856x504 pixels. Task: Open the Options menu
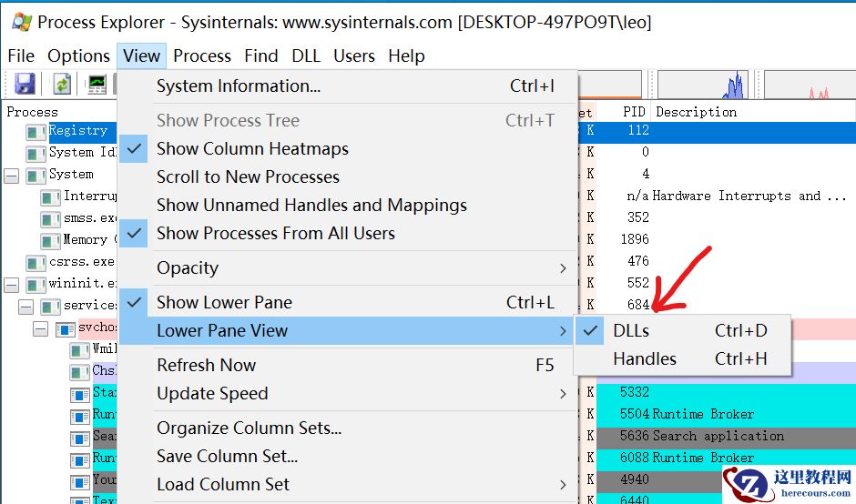point(78,55)
